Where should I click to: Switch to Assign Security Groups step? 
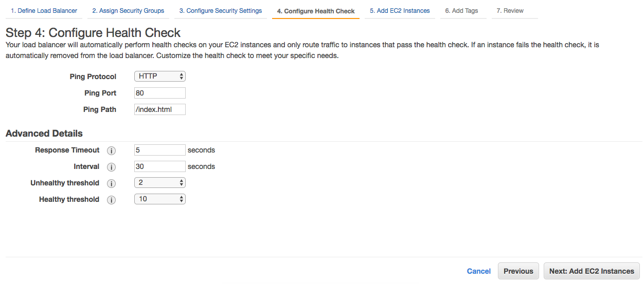tap(128, 11)
